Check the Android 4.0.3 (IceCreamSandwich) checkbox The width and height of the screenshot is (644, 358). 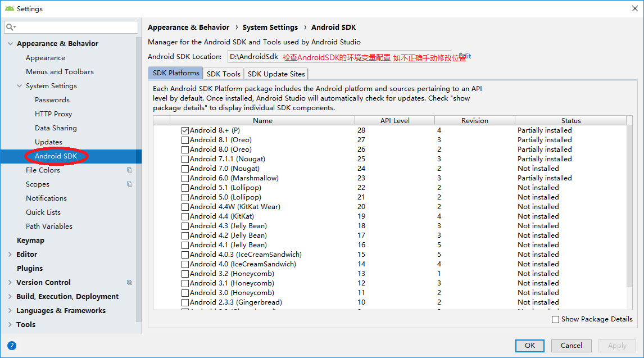(185, 255)
